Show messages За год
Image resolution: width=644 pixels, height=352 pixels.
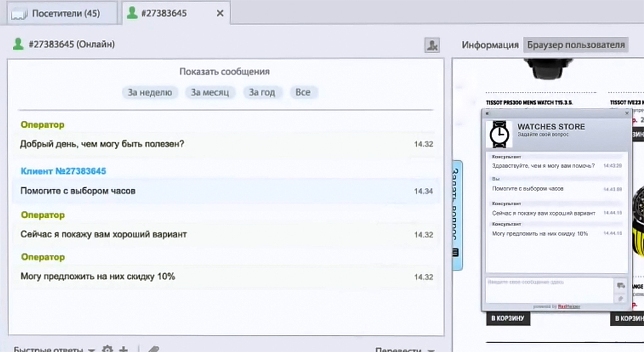(262, 92)
